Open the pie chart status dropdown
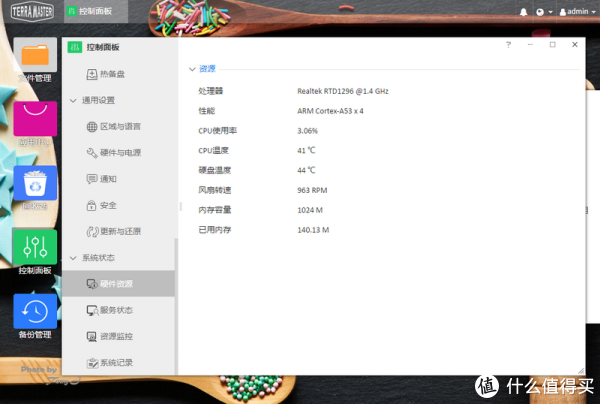 (x=544, y=12)
